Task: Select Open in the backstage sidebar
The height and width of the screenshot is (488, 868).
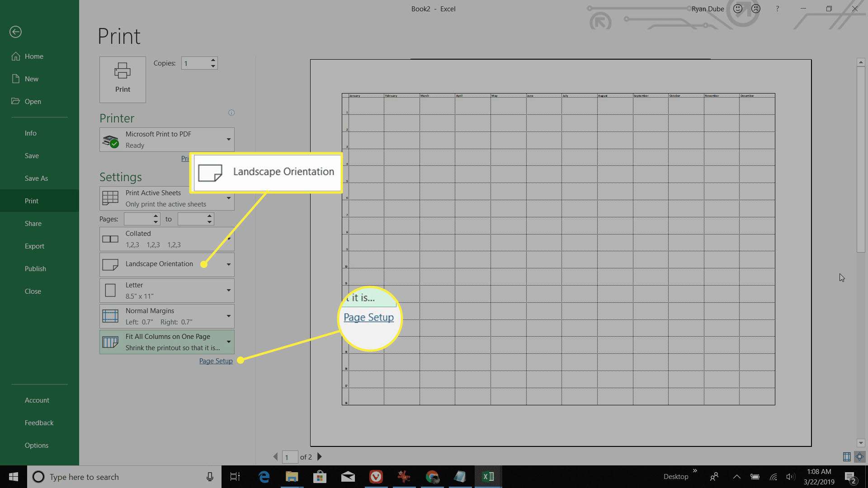Action: [39, 102]
